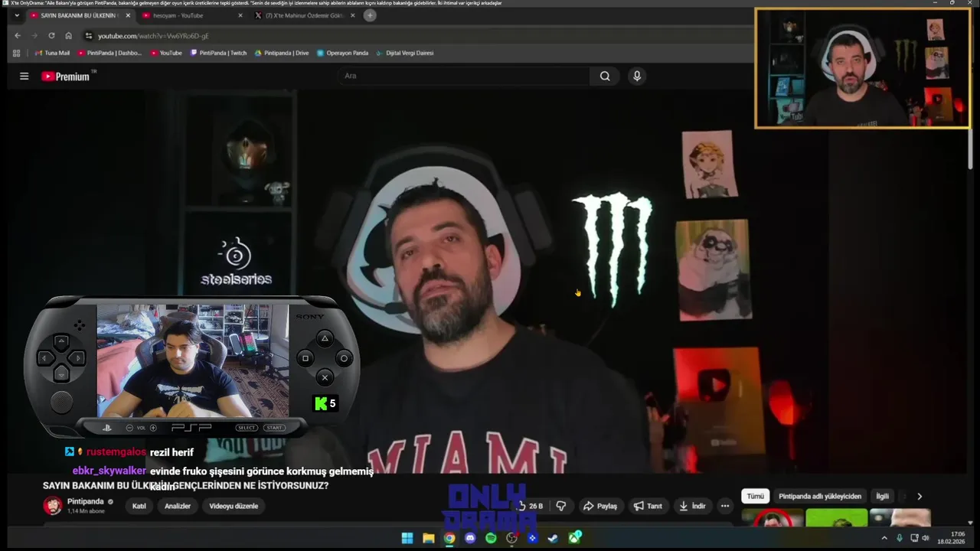
Task: Open the PintiPanda Dashboard bookmark
Action: [x=109, y=53]
